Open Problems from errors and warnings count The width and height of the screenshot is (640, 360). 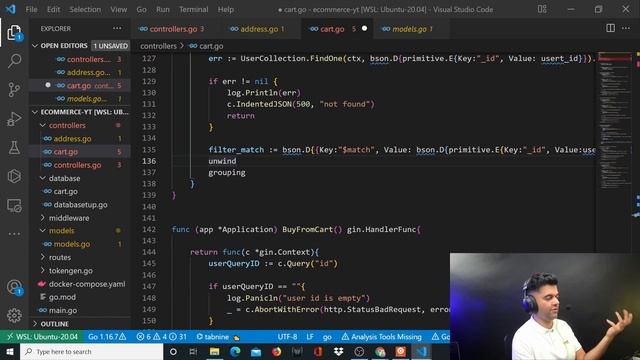pos(161,337)
